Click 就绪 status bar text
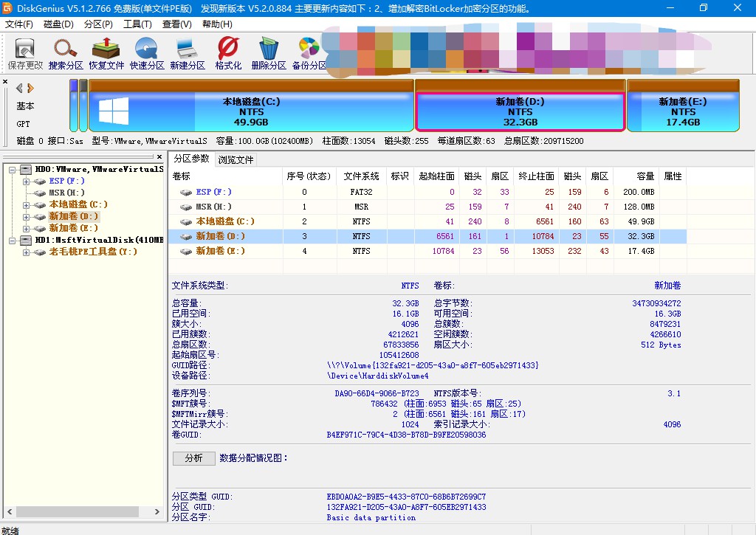This screenshot has height=535, width=756. click(x=10, y=531)
